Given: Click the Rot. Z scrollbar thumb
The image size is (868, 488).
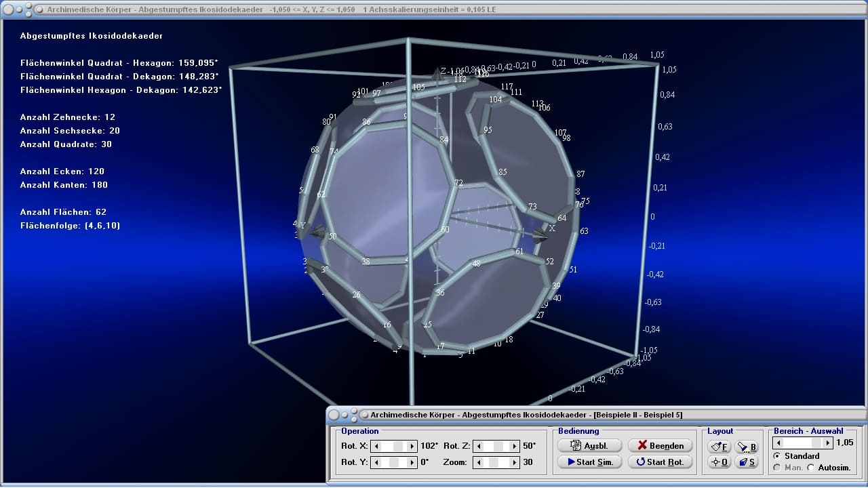Looking at the screenshot, I should (x=499, y=446).
